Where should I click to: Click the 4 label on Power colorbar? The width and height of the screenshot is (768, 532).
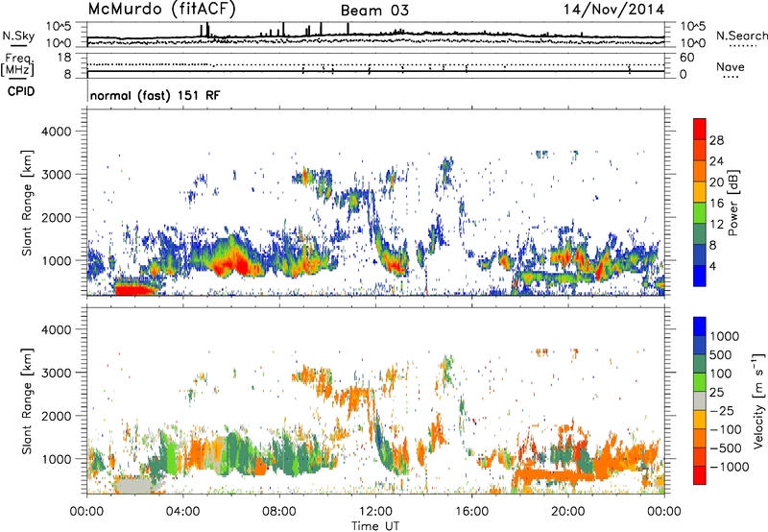pyautogui.click(x=713, y=266)
